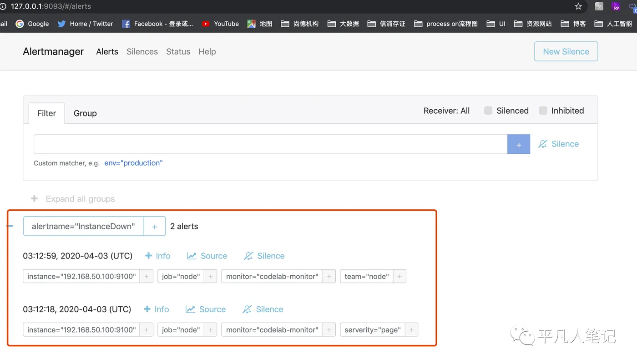Click monitor="codelab-monitor" label of 03:12:18 alert
This screenshot has width=637, height=364.
272,329
